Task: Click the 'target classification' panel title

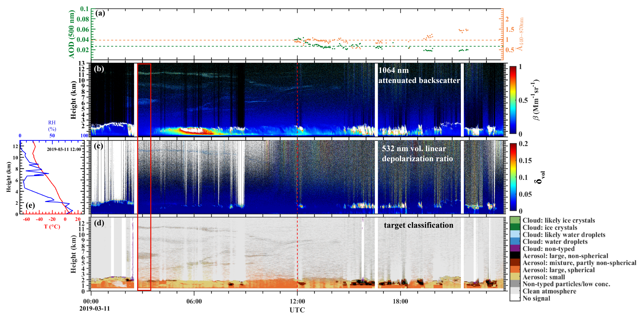Action: (x=419, y=225)
